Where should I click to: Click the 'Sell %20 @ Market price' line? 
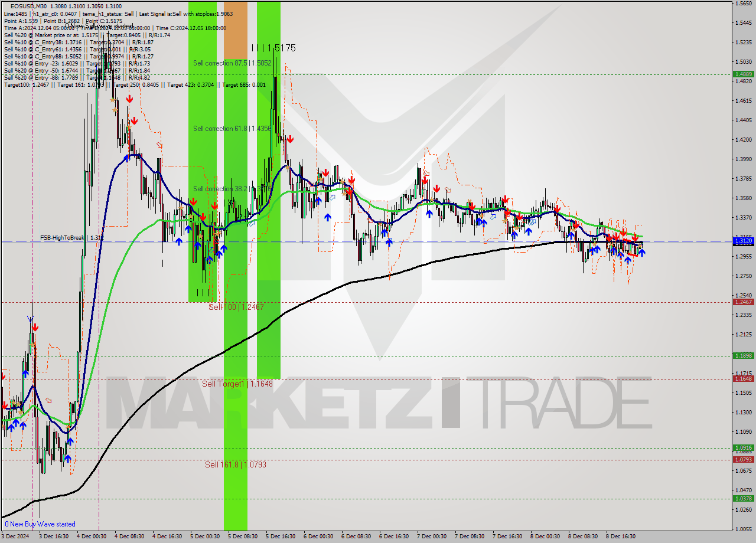click(x=87, y=35)
